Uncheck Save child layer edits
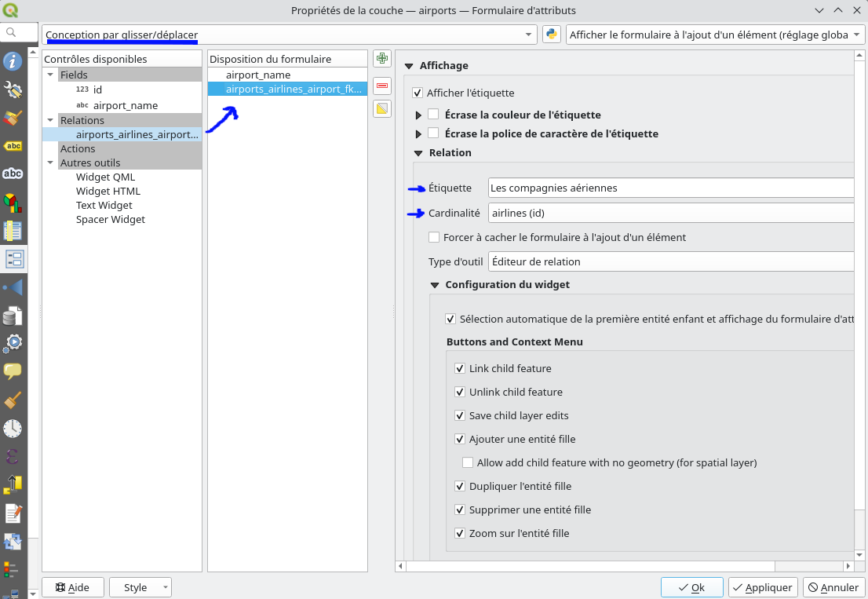Viewport: 868px width, 599px height. 459,415
